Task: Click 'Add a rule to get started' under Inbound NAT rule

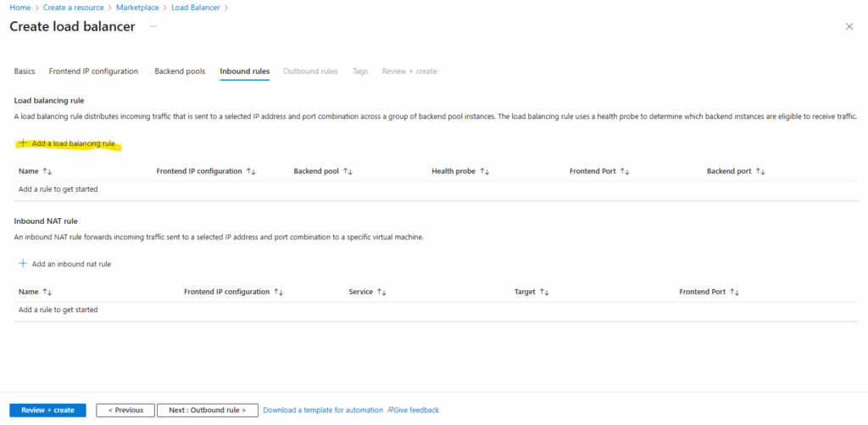Action: pos(58,310)
